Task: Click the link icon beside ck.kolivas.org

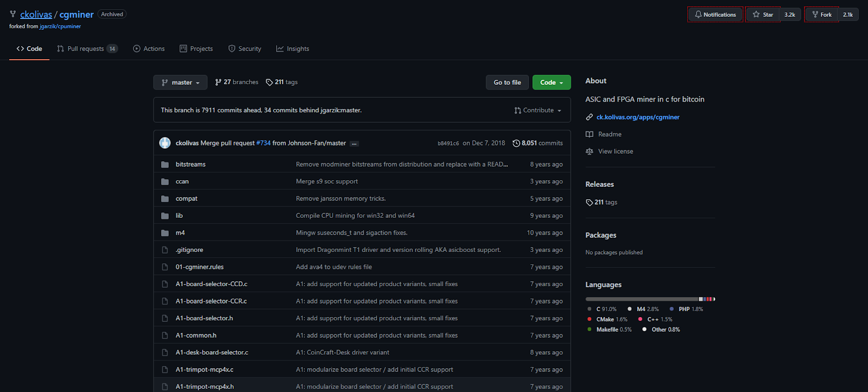Action: [589, 117]
